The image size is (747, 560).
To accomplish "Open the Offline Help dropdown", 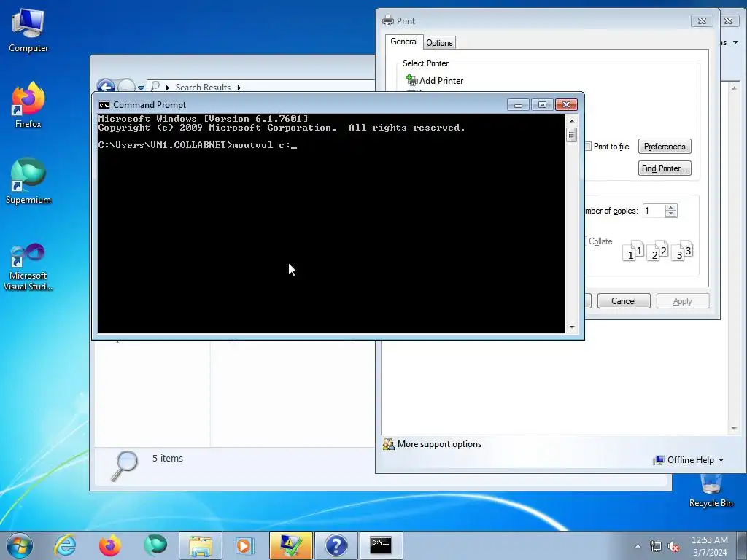I will 689,460.
